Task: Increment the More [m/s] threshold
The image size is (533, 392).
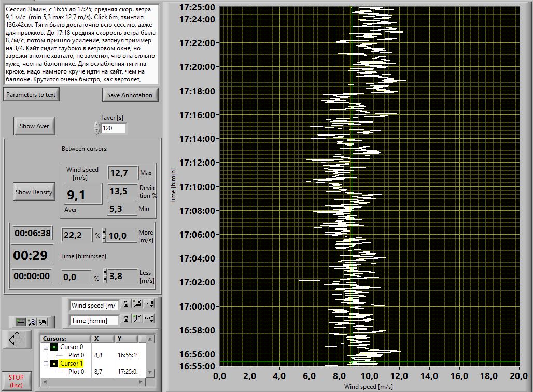Action: click(x=104, y=232)
